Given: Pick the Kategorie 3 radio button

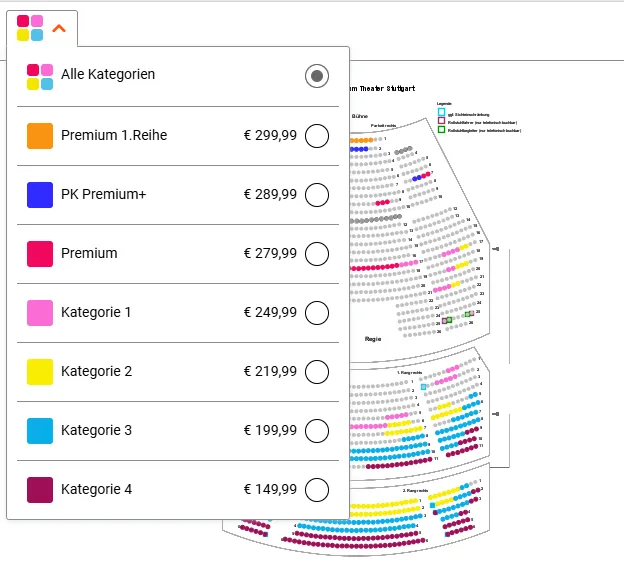Looking at the screenshot, I should (x=317, y=431).
